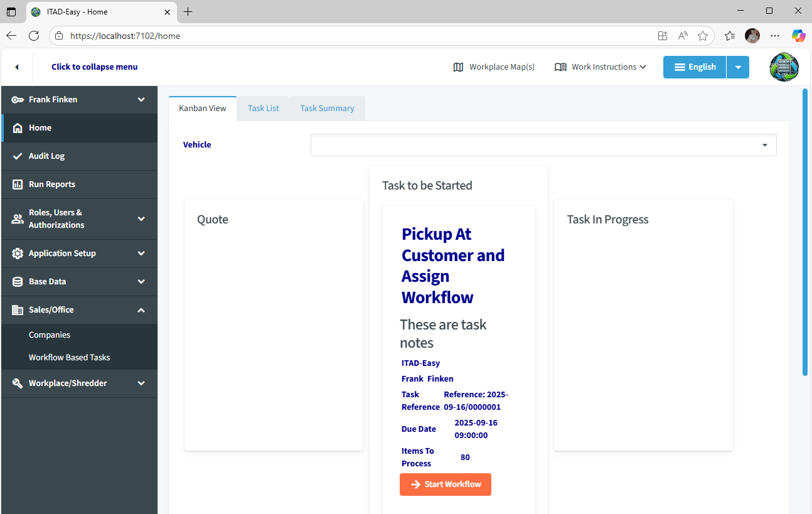Viewport: 812px width, 514px height.
Task: Go to Audit Log in the sidebar
Action: click(79, 156)
